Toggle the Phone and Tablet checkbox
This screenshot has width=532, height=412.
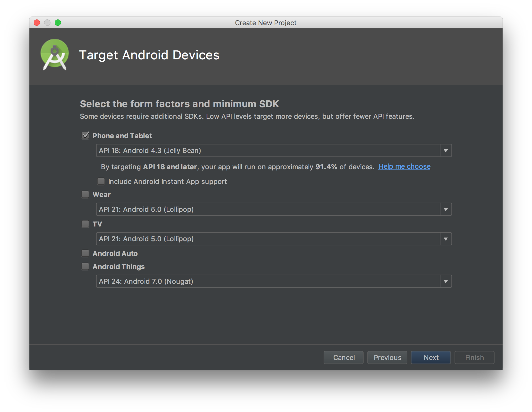point(85,135)
